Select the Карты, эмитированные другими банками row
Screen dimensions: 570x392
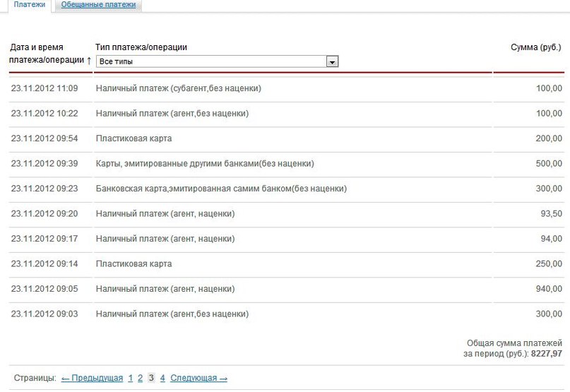(287, 164)
